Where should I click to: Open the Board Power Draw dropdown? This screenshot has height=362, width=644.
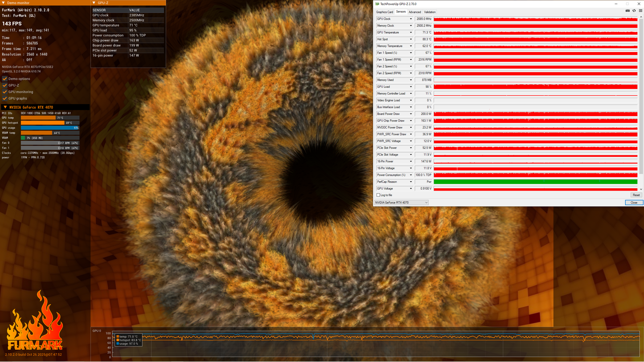click(411, 114)
